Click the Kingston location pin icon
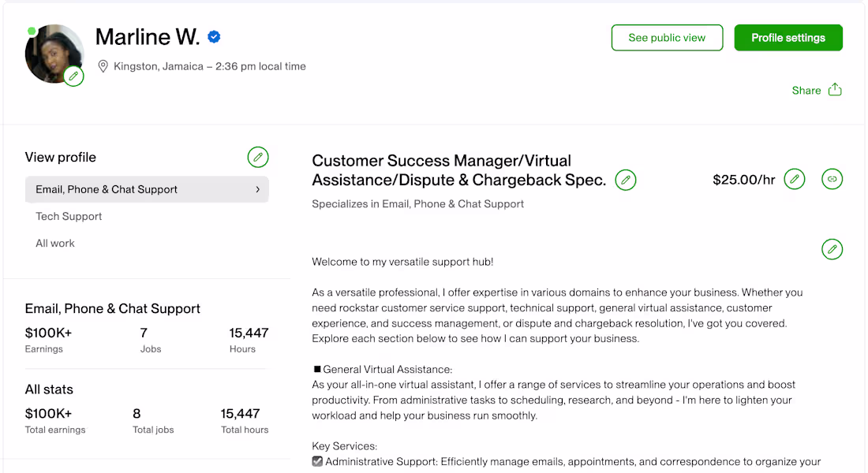This screenshot has height=473, width=868. pyautogui.click(x=103, y=66)
